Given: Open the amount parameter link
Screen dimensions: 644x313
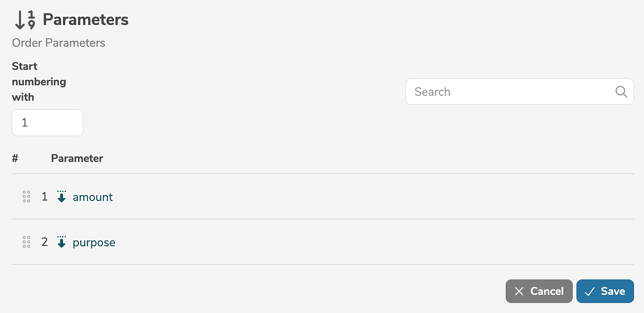Looking at the screenshot, I should pyautogui.click(x=93, y=197).
